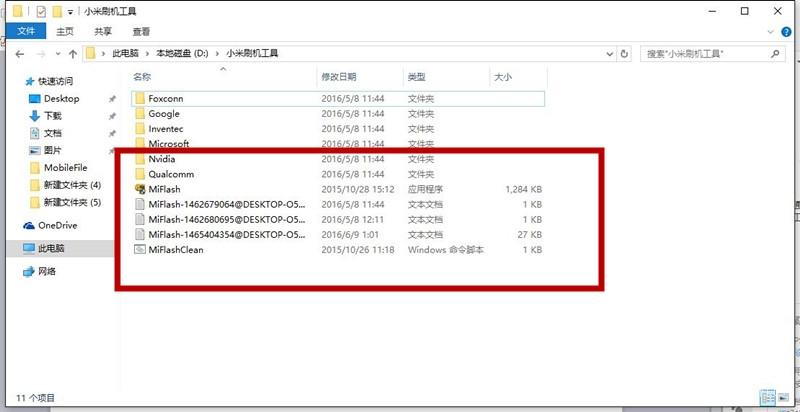
Task: Click the search box for 小米刷机工具
Action: (x=712, y=54)
